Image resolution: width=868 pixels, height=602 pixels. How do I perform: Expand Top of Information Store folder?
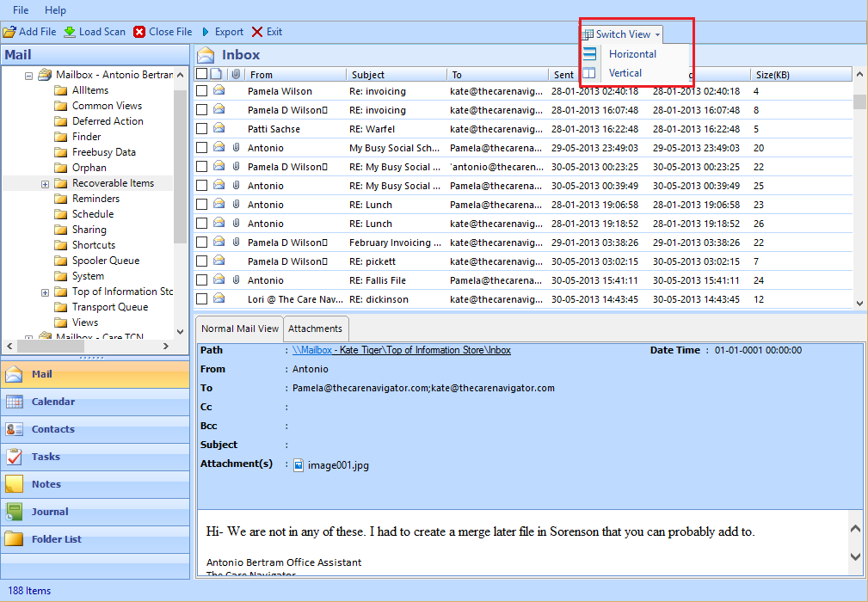(x=46, y=292)
